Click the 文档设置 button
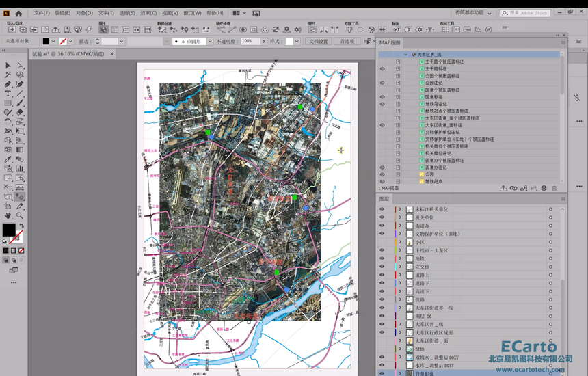This screenshot has height=376, width=588. [319, 42]
